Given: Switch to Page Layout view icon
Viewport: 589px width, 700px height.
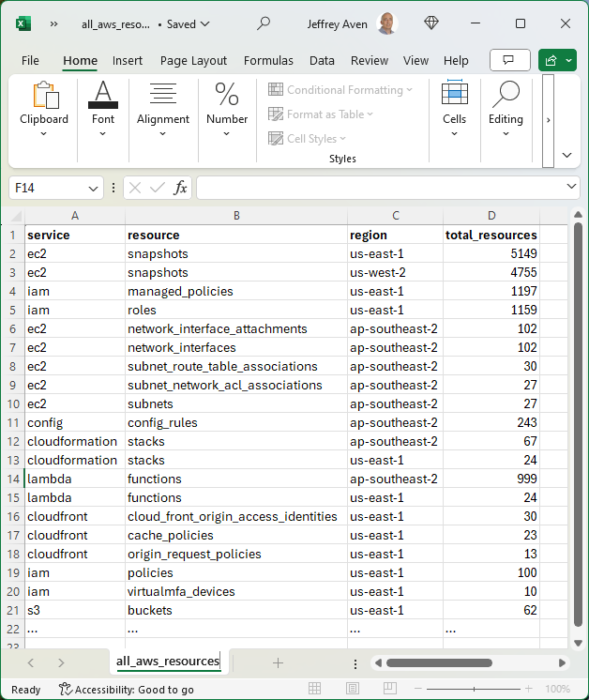Looking at the screenshot, I should tap(352, 689).
